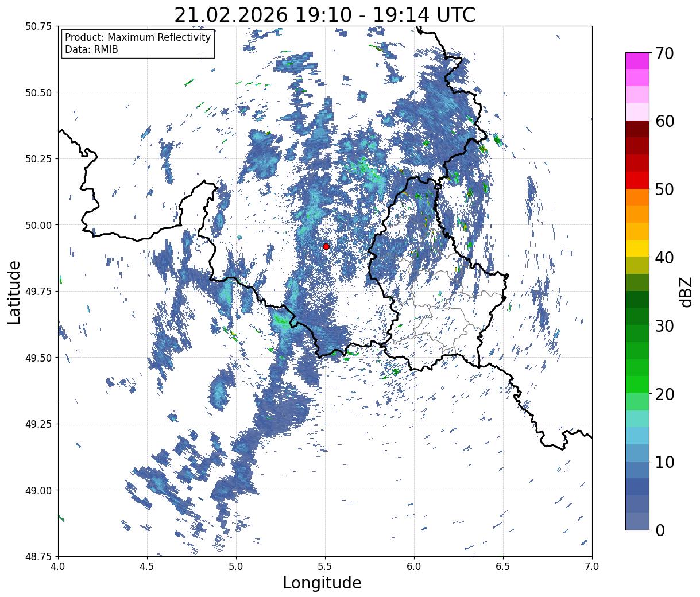Click the colorbar tick label 40

(x=664, y=258)
